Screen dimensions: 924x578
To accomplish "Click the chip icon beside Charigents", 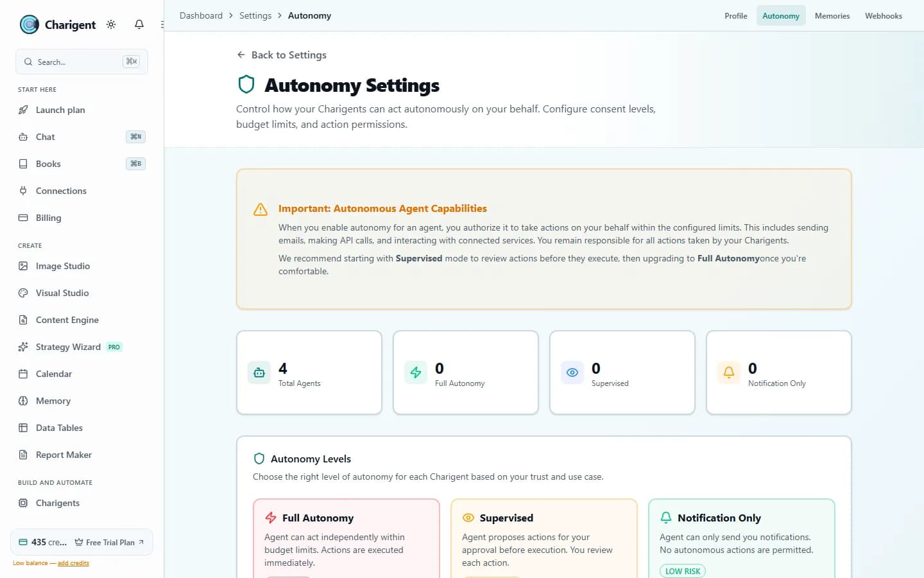I will 23,503.
